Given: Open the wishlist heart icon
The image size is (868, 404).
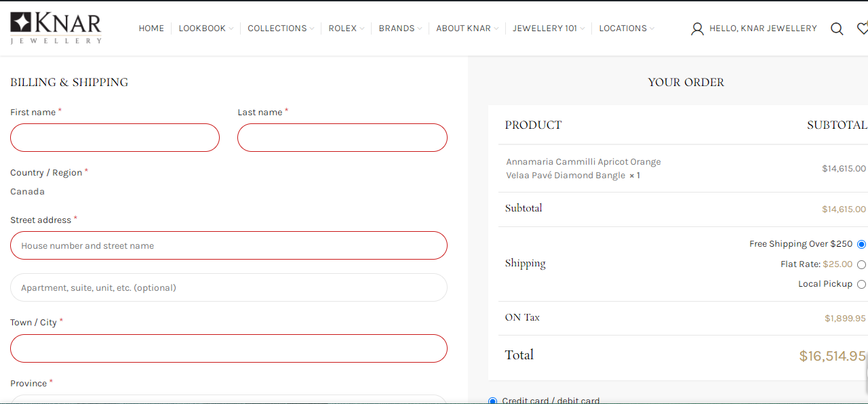Looking at the screenshot, I should click(x=863, y=28).
